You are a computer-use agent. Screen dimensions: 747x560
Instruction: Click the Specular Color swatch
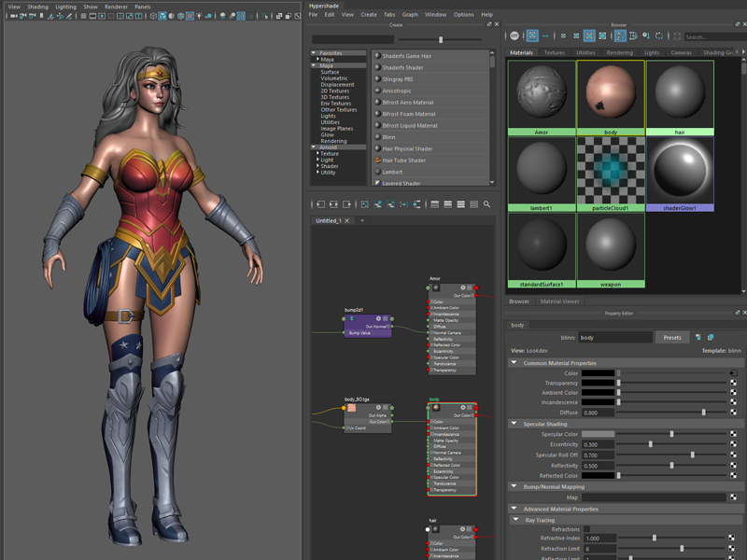click(599, 434)
